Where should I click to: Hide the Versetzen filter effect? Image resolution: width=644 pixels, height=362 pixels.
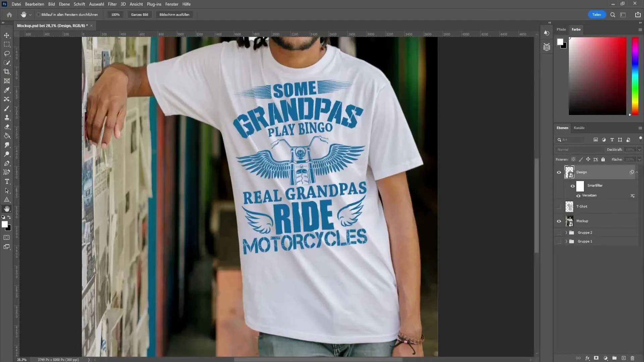578,196
